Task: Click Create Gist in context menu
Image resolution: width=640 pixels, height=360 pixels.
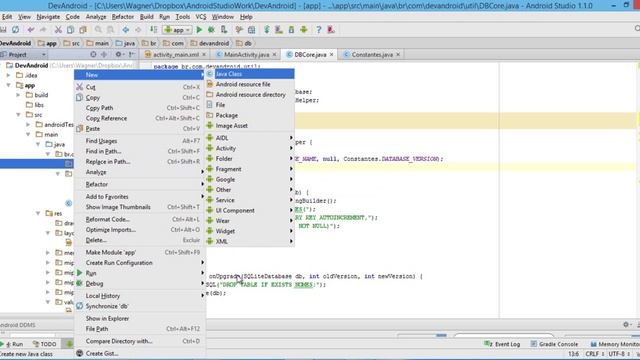Action: tap(140, 353)
